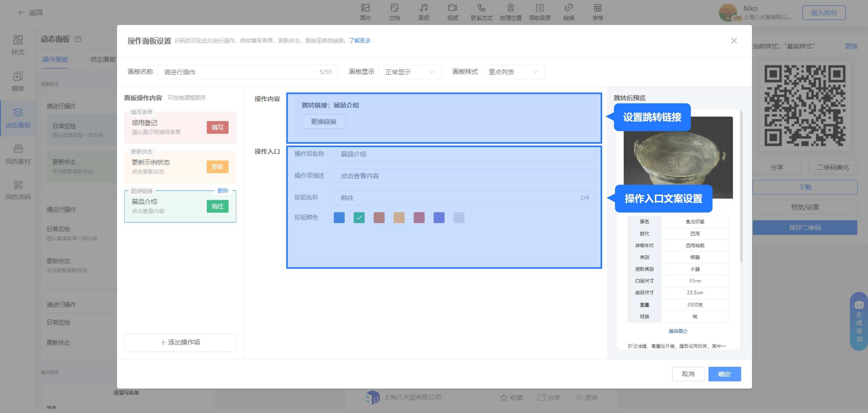Click the 保存二维码 button
This screenshot has height=413, width=868.
[x=805, y=228]
